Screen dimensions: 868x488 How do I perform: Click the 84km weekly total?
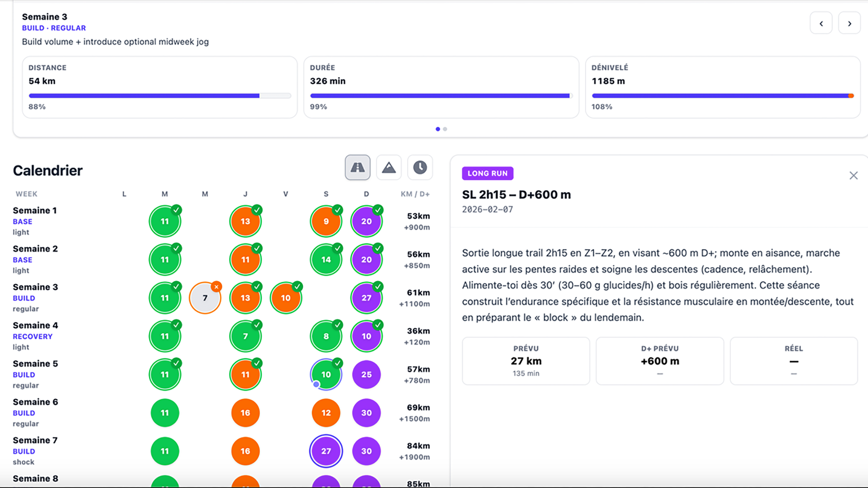click(x=418, y=446)
